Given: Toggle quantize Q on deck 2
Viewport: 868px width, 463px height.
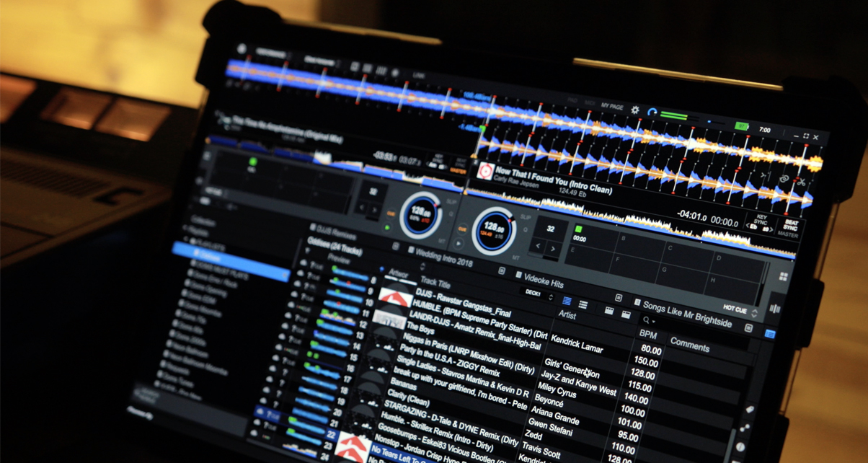Looking at the screenshot, I should point(524,231).
